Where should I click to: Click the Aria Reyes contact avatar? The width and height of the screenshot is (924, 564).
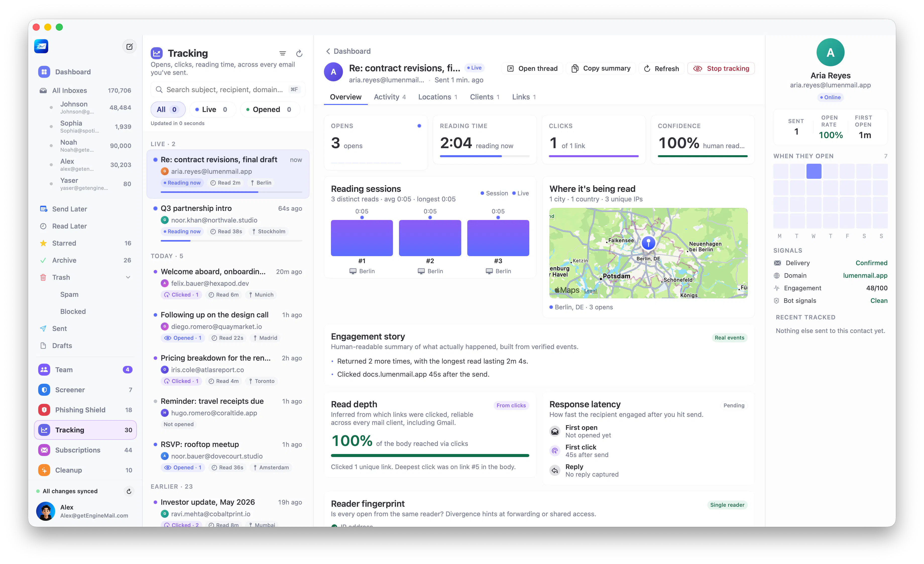tap(830, 52)
